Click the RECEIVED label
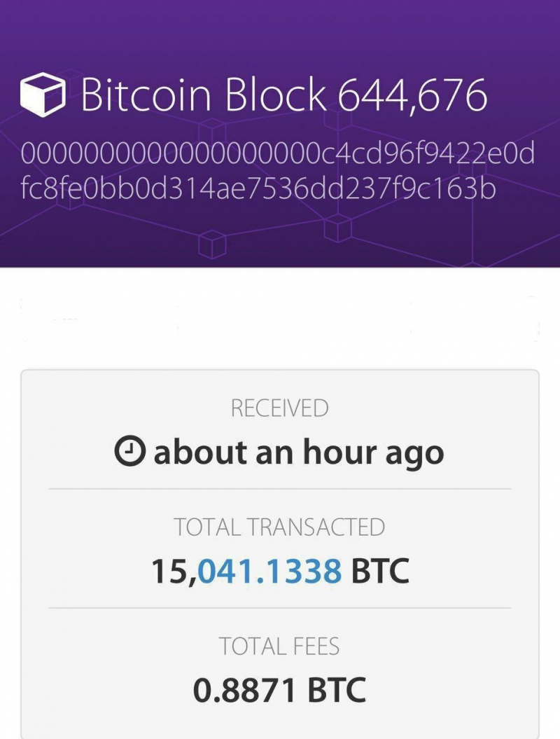 coord(279,408)
